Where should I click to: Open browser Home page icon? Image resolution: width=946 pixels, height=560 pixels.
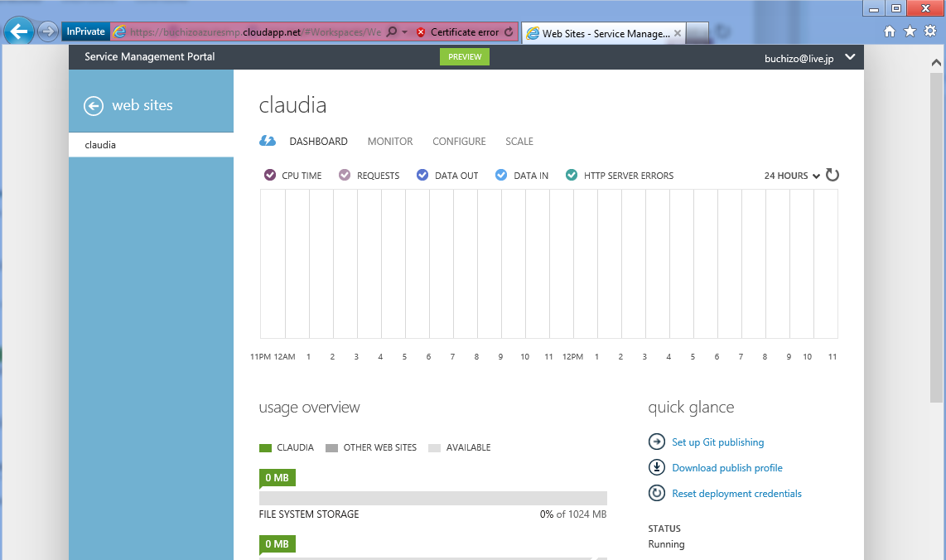890,31
